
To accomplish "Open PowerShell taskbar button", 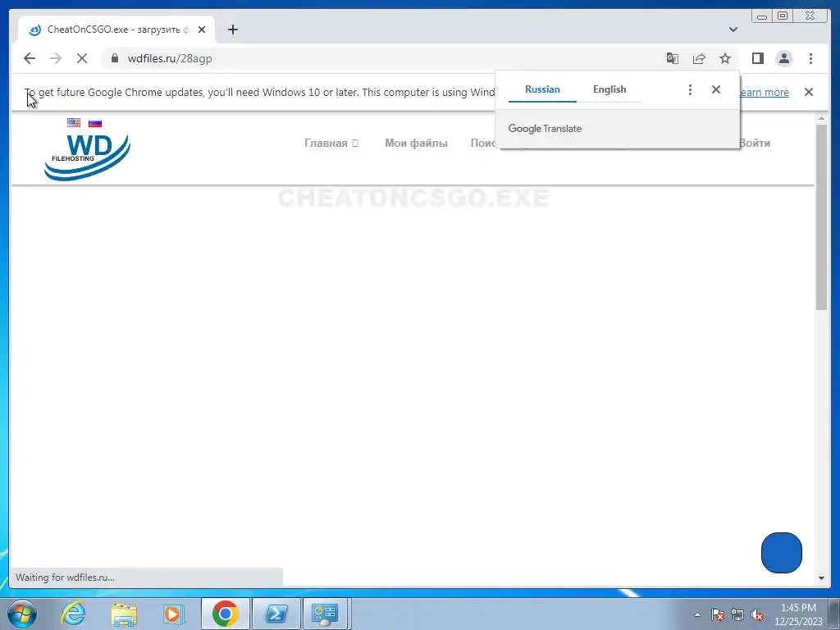I will pyautogui.click(x=276, y=614).
